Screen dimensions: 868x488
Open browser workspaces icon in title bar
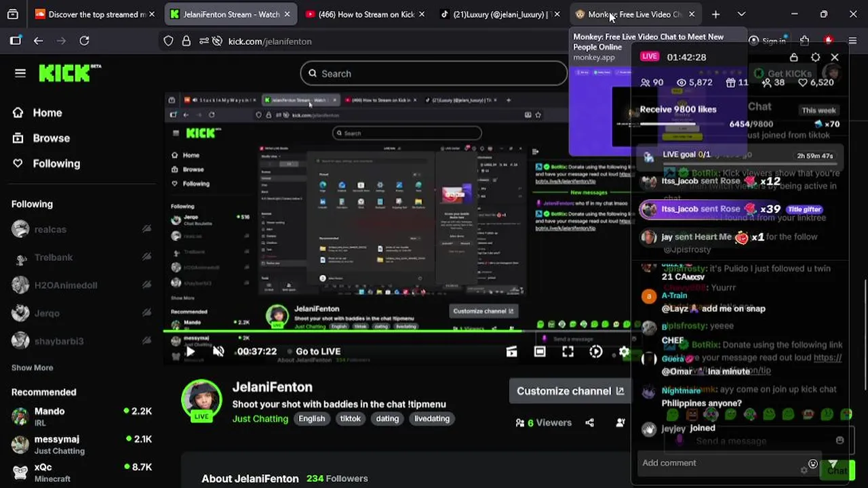click(13, 14)
